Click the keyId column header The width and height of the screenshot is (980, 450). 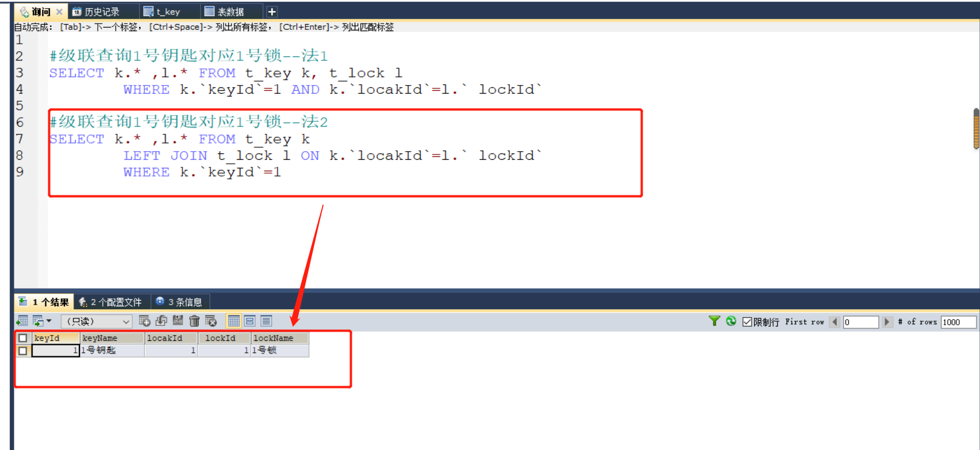(56, 338)
